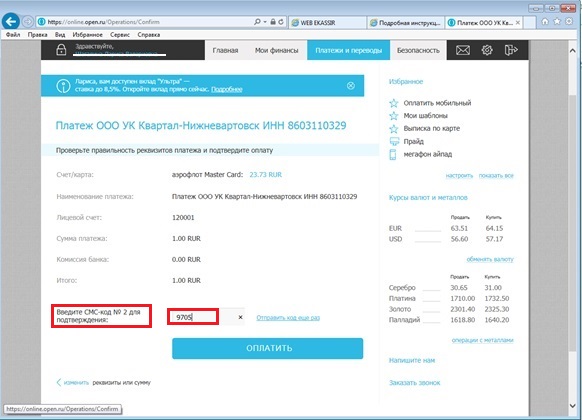
Task: Log out using the exit door icon
Action: (x=511, y=50)
